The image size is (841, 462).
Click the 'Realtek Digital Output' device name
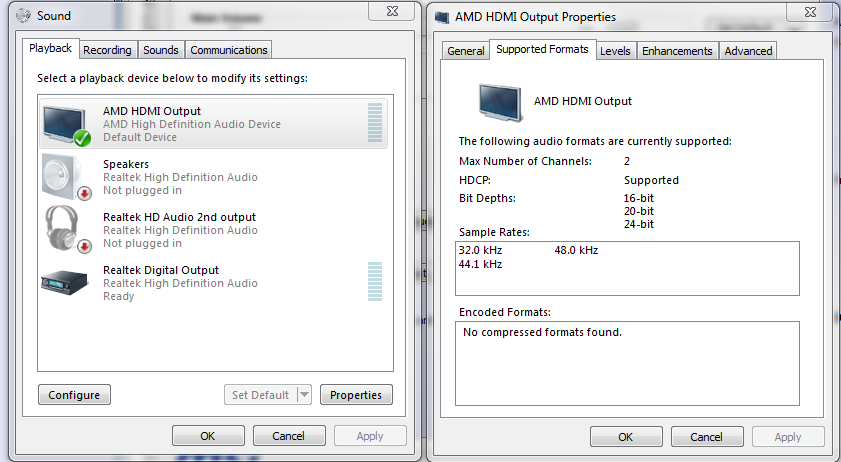pos(161,270)
